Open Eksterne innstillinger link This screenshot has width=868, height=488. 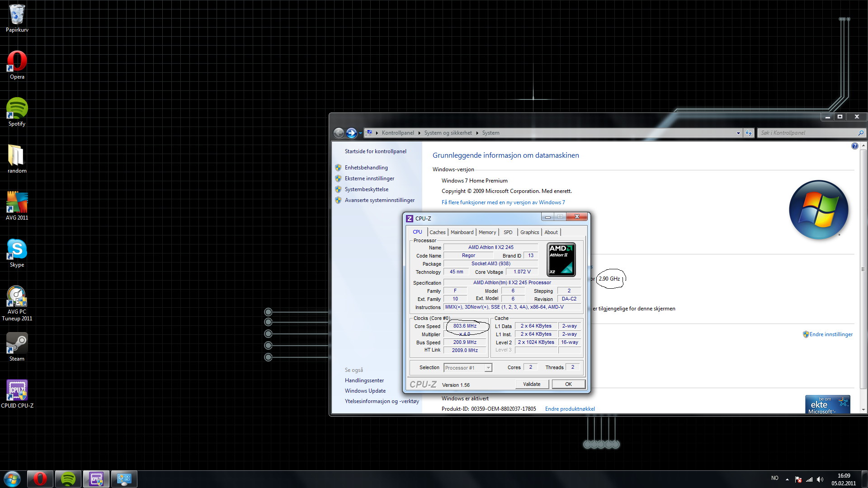coord(369,178)
